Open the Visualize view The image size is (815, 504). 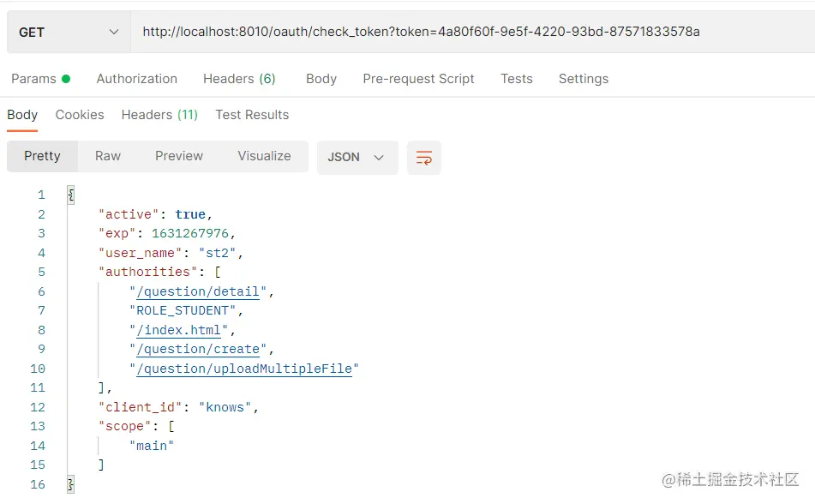(x=264, y=156)
